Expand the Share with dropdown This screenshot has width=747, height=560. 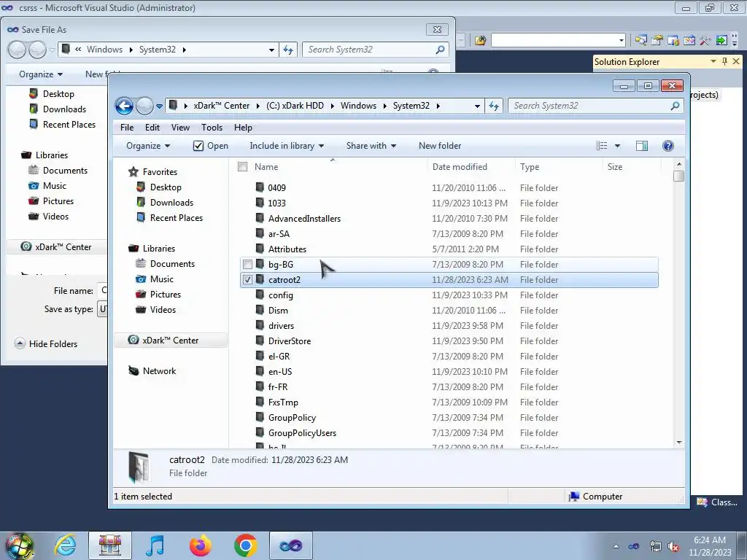371,146
